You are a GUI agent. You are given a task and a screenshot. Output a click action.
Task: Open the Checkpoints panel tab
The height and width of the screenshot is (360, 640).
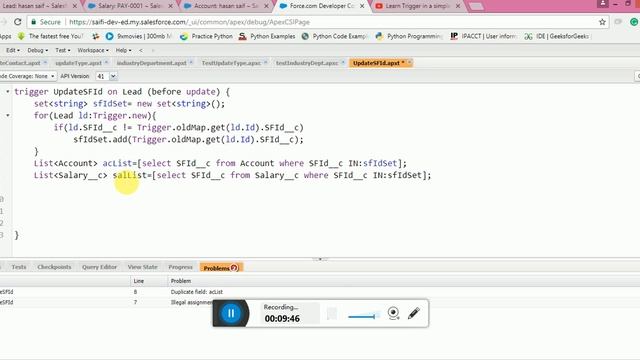(54, 267)
